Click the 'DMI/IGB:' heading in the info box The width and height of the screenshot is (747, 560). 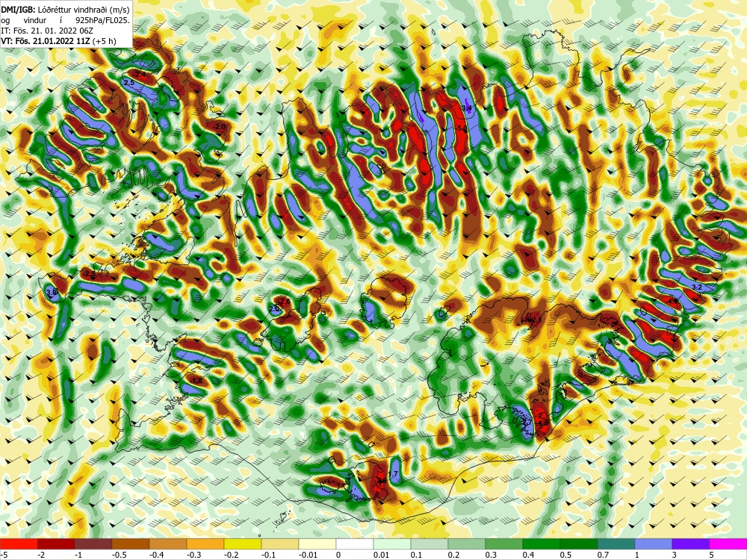click(18, 9)
